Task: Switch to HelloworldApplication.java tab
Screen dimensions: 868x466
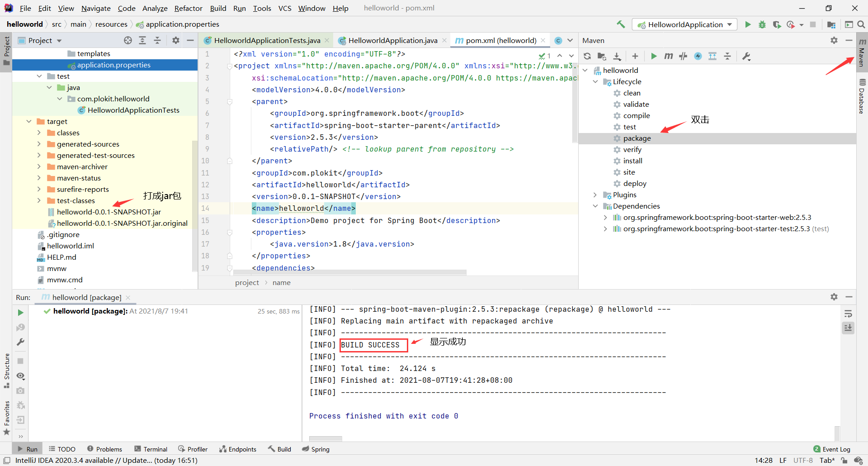Action: point(392,40)
